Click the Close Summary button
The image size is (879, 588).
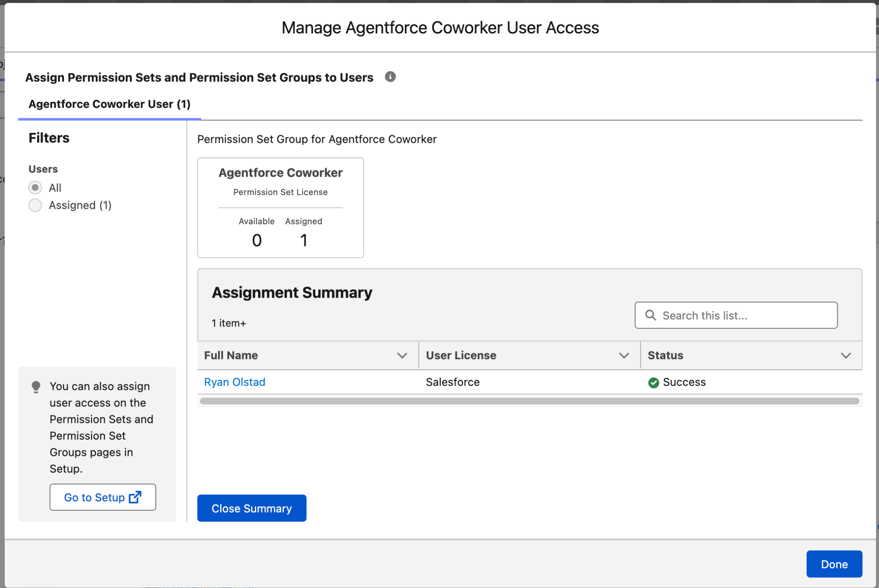pyautogui.click(x=252, y=508)
